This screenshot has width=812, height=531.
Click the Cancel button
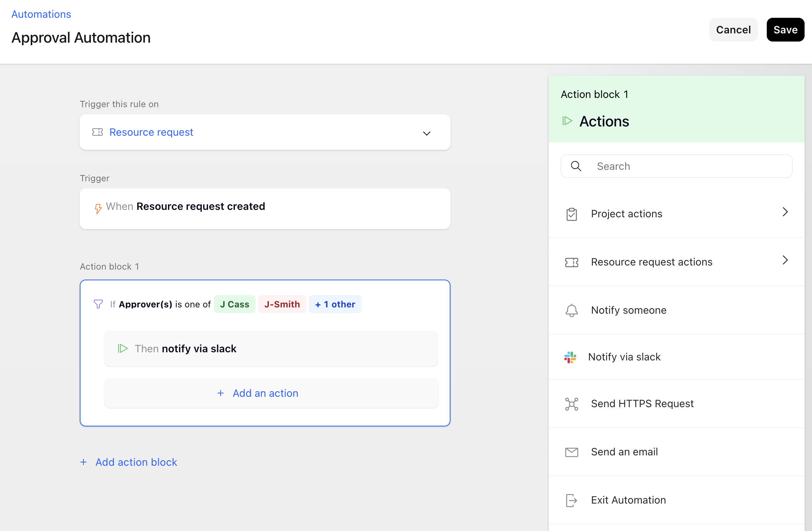(733, 30)
